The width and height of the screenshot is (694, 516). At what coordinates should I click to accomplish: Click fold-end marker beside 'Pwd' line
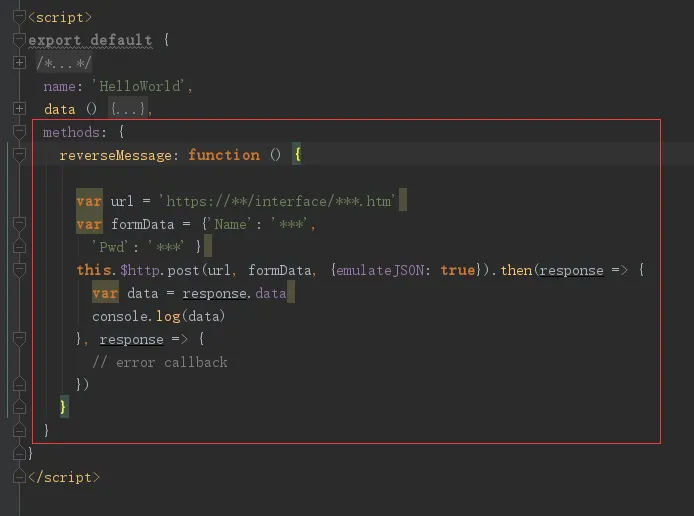19,246
